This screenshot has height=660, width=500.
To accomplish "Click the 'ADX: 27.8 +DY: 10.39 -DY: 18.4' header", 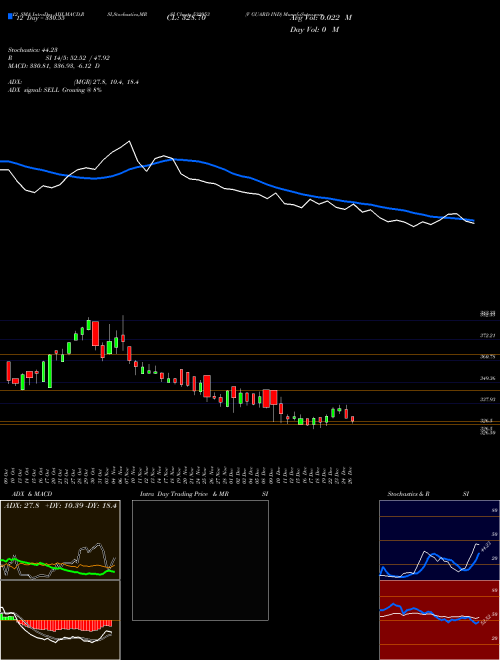I will pos(60,505).
